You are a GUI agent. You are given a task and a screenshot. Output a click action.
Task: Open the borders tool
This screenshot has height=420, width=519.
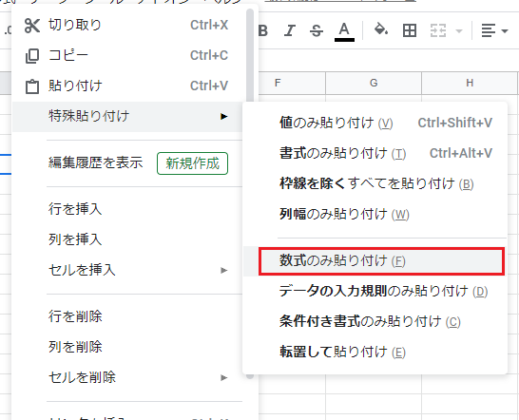(410, 30)
